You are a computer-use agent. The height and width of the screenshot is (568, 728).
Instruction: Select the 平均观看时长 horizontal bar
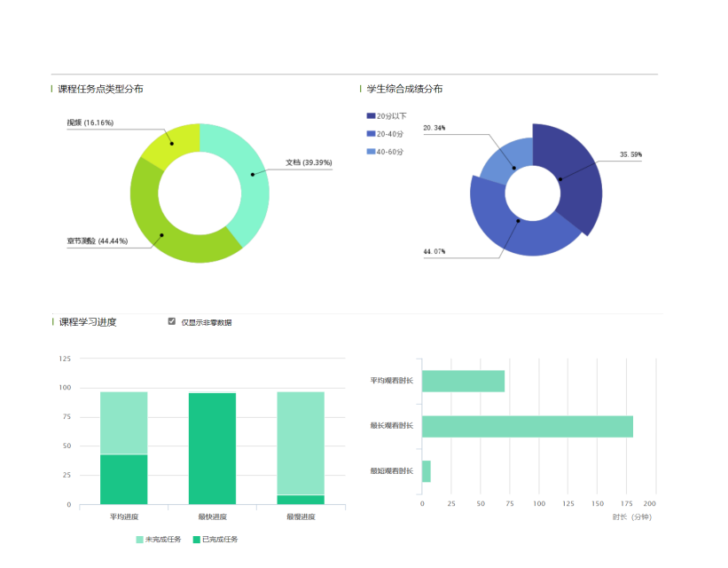(463, 381)
